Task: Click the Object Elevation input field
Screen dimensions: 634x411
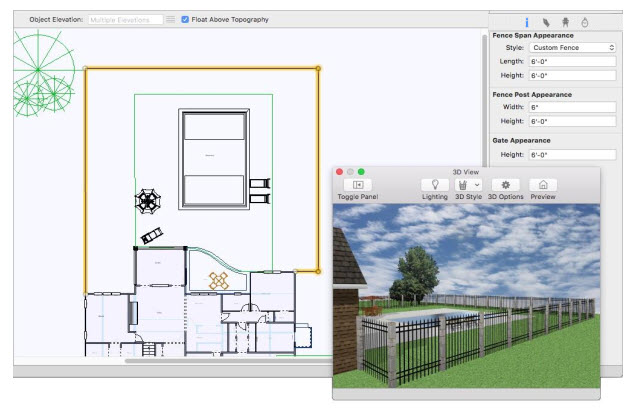Action: (x=126, y=19)
